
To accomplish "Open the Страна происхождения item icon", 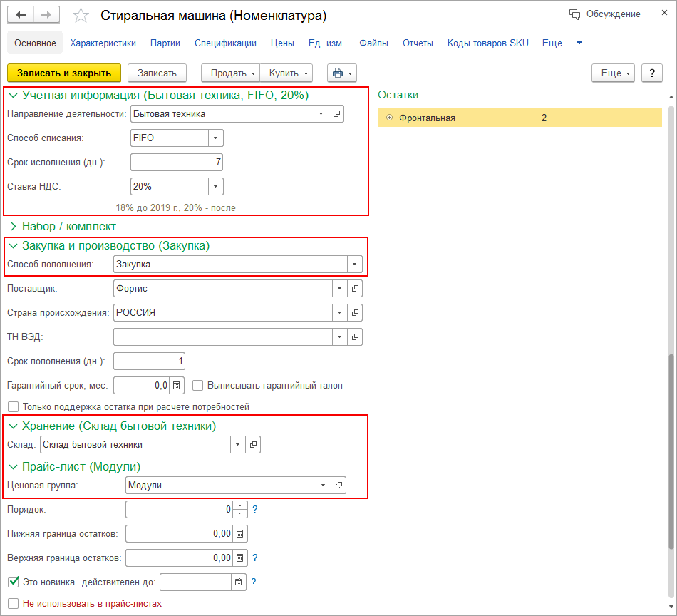I will [x=355, y=313].
